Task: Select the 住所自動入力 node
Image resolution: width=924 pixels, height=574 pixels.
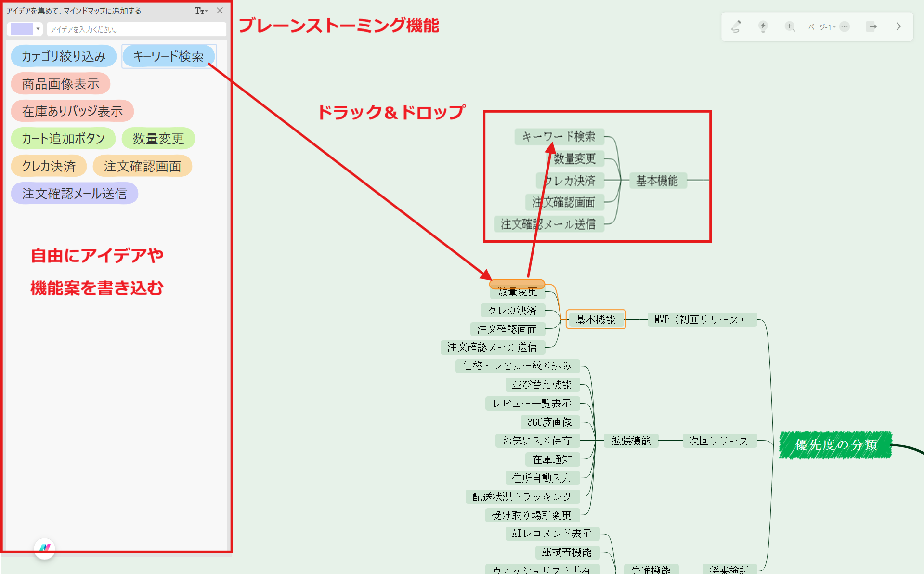Action: tap(542, 478)
